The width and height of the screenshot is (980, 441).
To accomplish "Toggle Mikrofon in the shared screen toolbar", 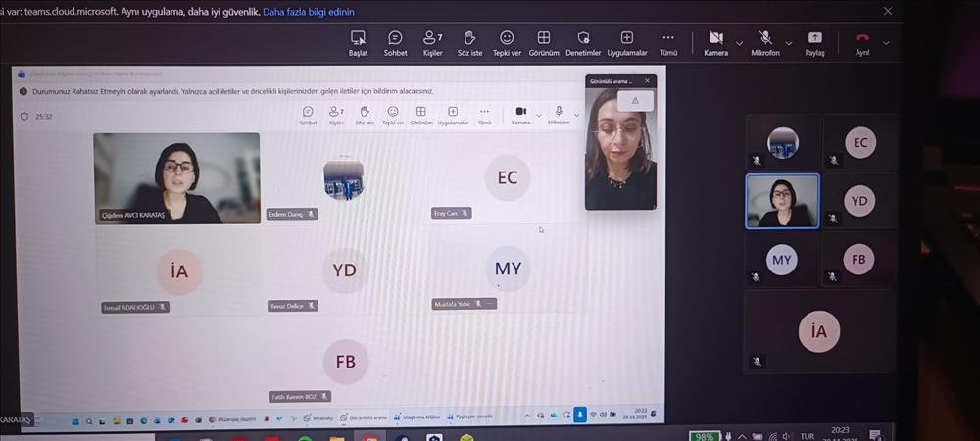I will click(x=559, y=115).
